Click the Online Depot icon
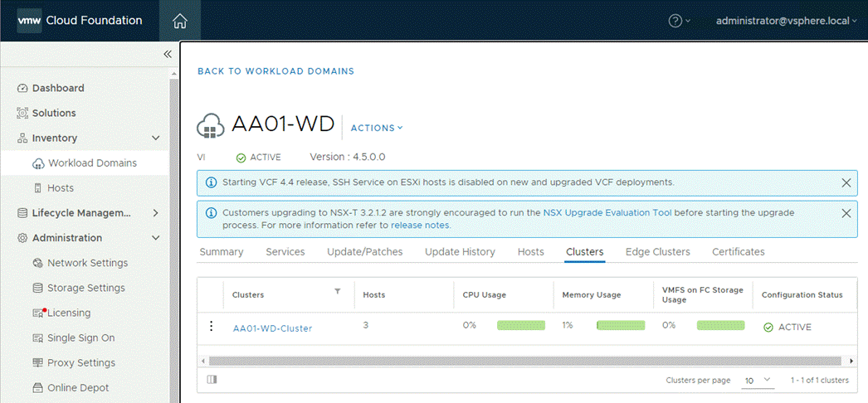868x403 pixels. coord(37,388)
